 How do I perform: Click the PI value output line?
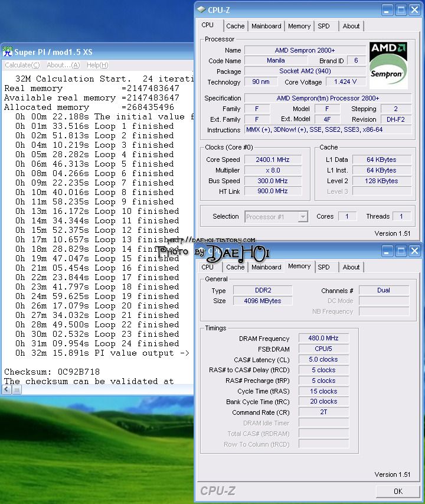102,353
